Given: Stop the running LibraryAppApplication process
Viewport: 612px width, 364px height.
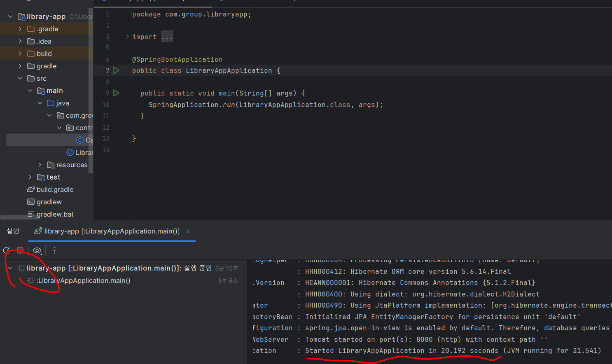Looking at the screenshot, I should pos(20,250).
